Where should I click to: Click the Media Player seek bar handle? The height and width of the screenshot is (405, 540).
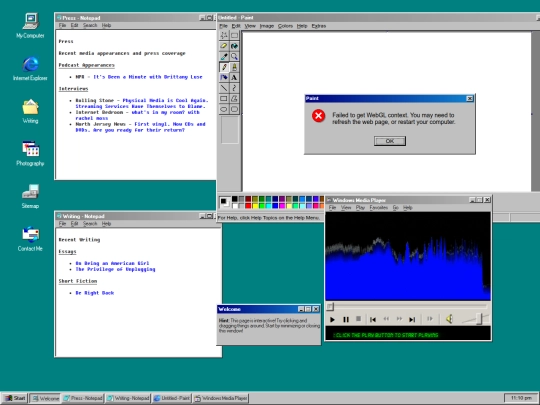tap(330, 306)
